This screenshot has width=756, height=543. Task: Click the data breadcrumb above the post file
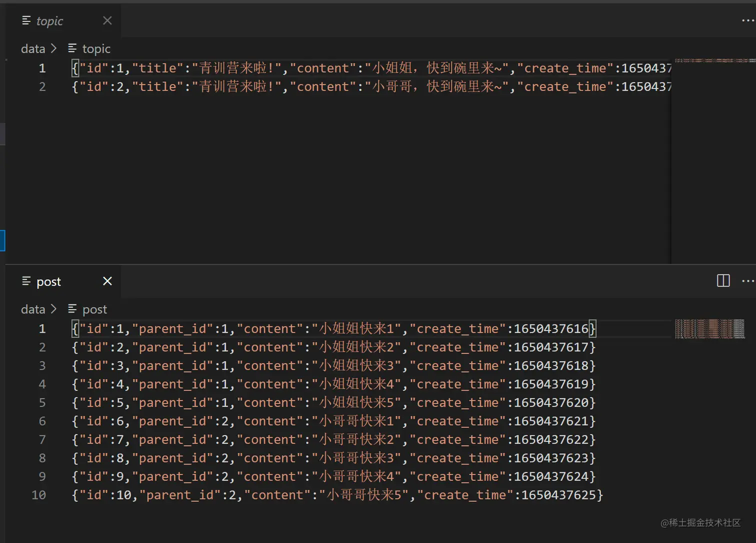pyautogui.click(x=33, y=309)
